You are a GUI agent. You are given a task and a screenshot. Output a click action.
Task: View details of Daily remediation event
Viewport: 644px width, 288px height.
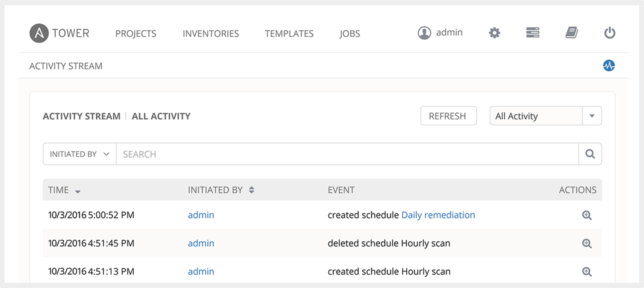pyautogui.click(x=587, y=215)
